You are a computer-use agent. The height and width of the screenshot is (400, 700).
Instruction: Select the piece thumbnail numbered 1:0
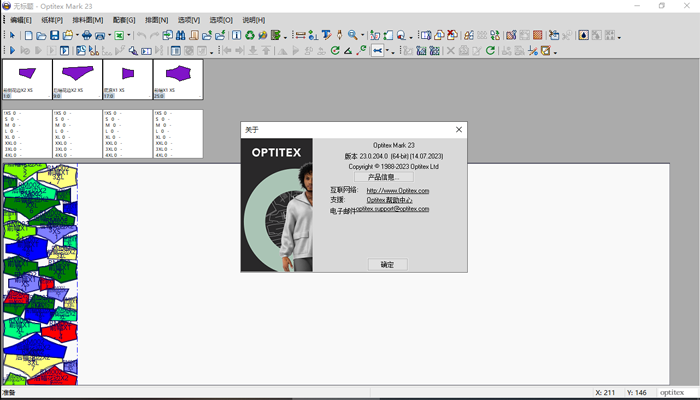coord(27,79)
